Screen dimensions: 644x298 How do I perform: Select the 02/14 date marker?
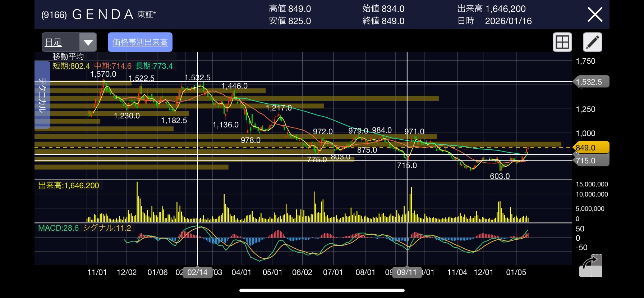tap(197, 272)
